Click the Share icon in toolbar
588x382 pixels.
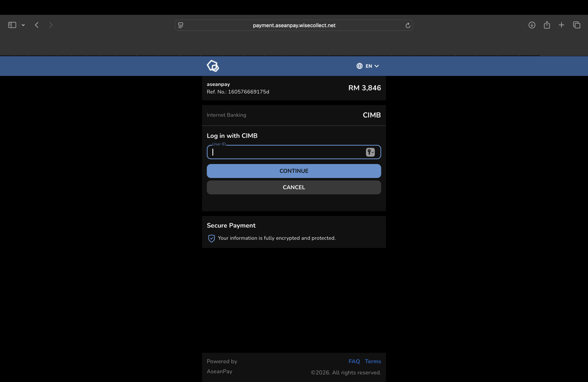click(x=547, y=25)
